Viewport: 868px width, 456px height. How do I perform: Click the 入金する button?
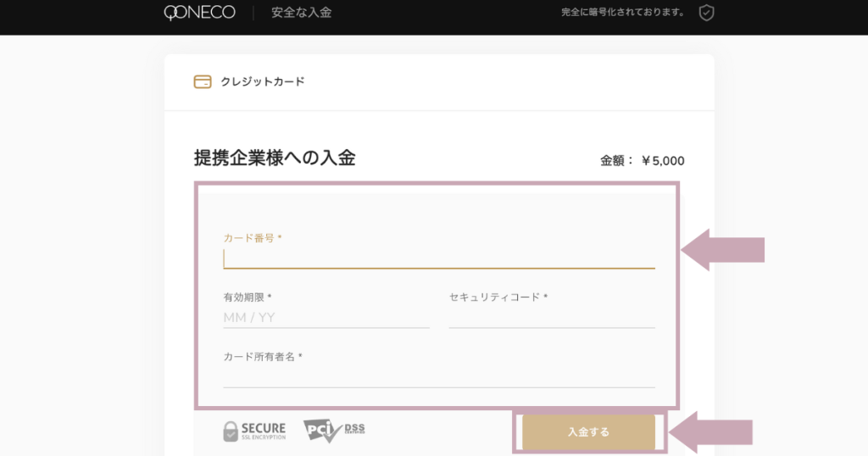tap(588, 432)
